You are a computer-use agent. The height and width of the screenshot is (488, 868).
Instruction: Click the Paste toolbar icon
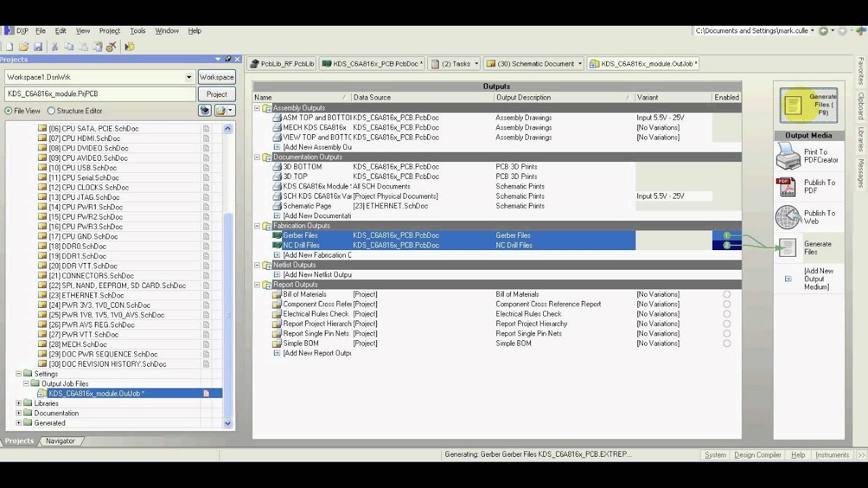tap(83, 47)
